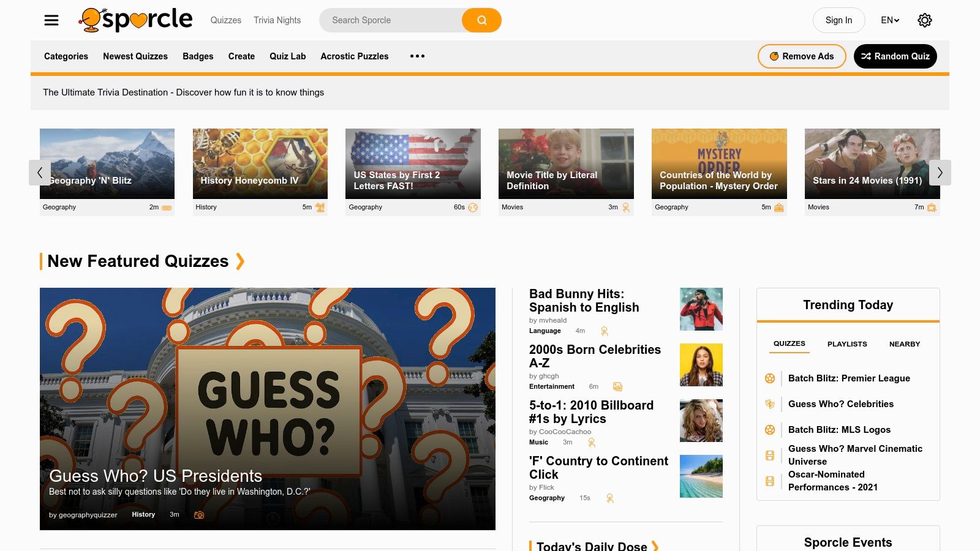This screenshot has width=980, height=551.
Task: Expand the three-dot more navigation menu
Action: (417, 56)
